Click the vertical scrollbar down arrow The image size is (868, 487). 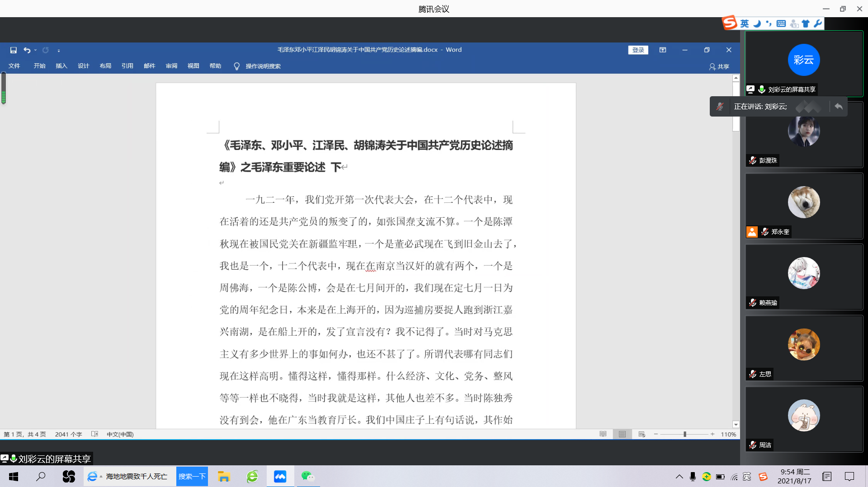(736, 424)
